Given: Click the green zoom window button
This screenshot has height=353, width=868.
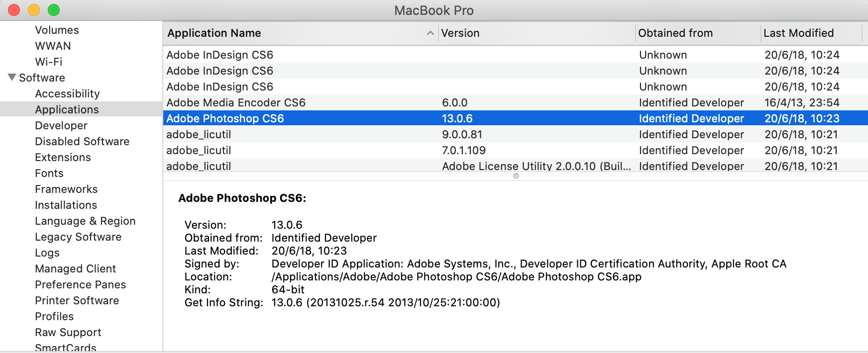Looking at the screenshot, I should click(54, 10).
